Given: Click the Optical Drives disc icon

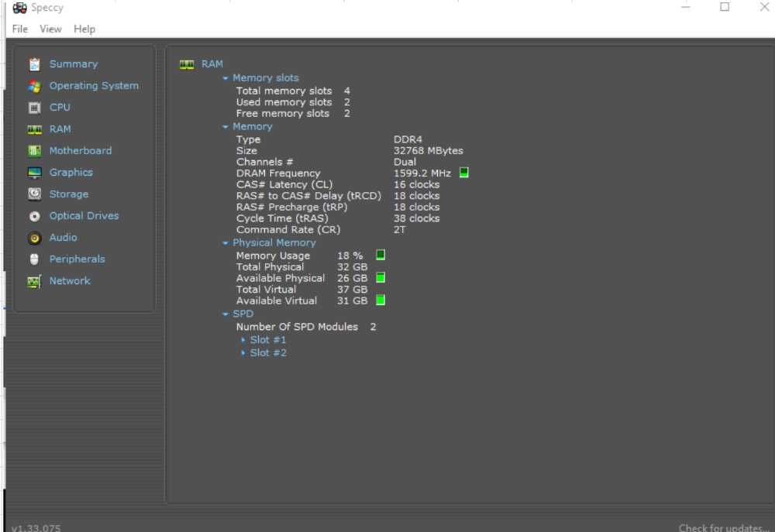Looking at the screenshot, I should (x=34, y=216).
